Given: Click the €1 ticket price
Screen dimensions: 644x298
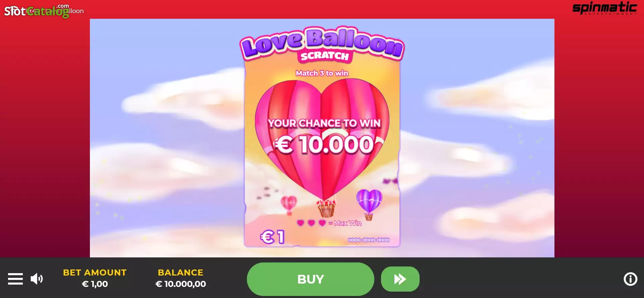Looking at the screenshot, I should pos(272,237).
